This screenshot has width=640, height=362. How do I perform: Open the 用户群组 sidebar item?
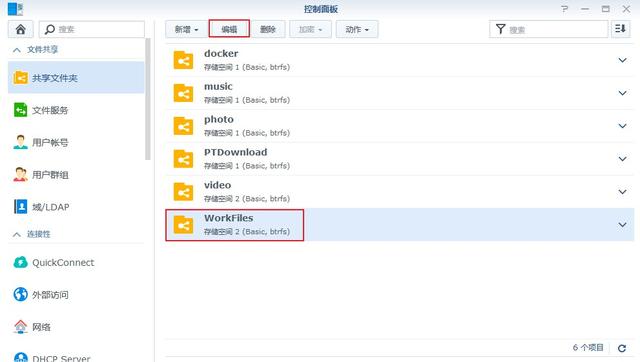pyautogui.click(x=76, y=175)
